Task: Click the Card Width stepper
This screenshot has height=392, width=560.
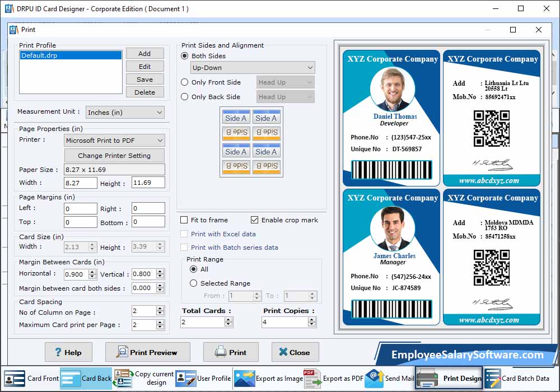Action: point(92,247)
